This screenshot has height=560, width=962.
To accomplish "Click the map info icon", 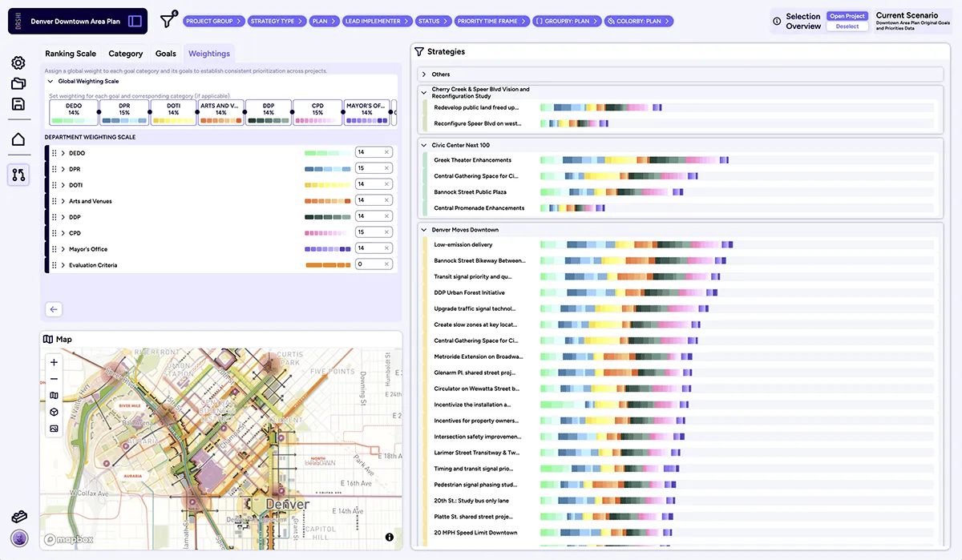I will [389, 537].
